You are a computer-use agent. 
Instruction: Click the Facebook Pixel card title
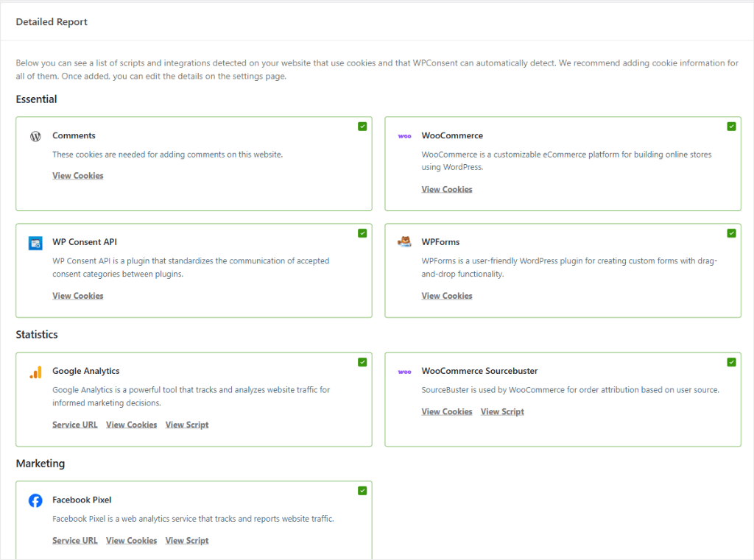pyautogui.click(x=82, y=500)
